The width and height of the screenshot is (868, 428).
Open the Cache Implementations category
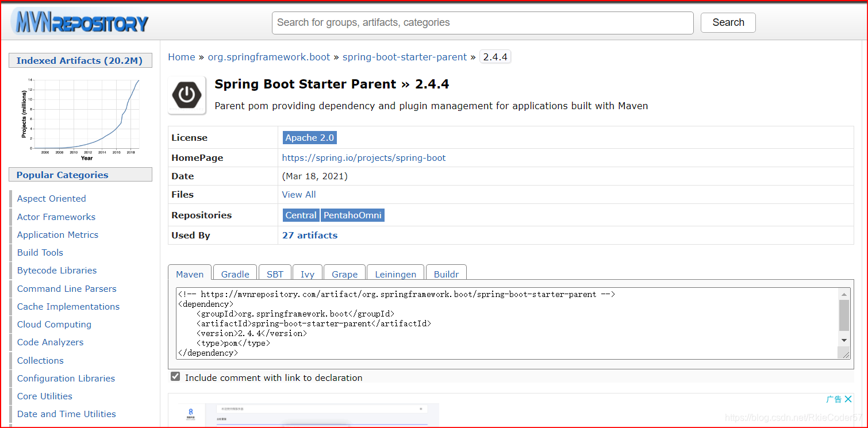pos(68,306)
